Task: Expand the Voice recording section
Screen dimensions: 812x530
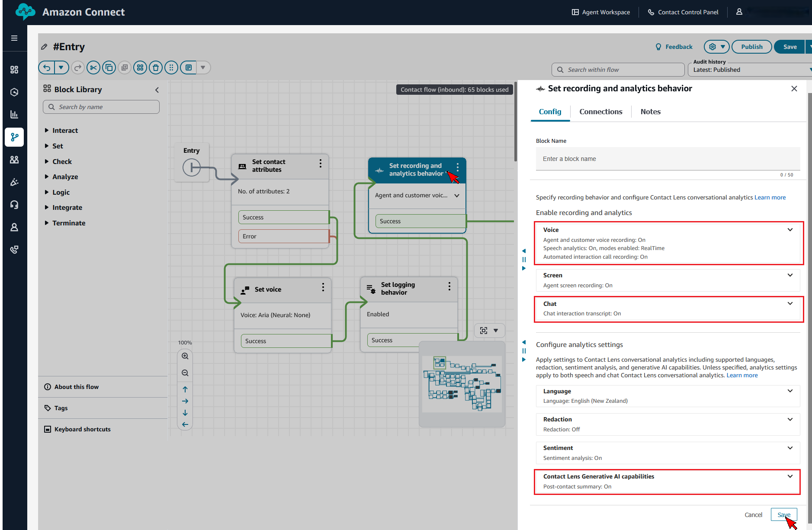Action: pos(790,230)
